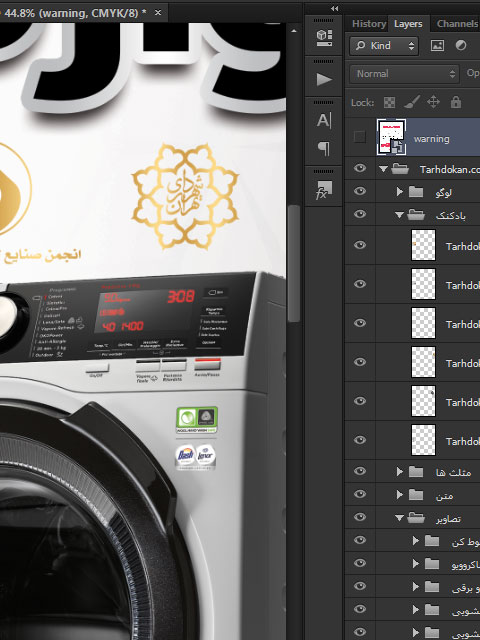Expand the لوگو folder group
Image resolution: width=480 pixels, height=640 pixels.
[x=400, y=191]
